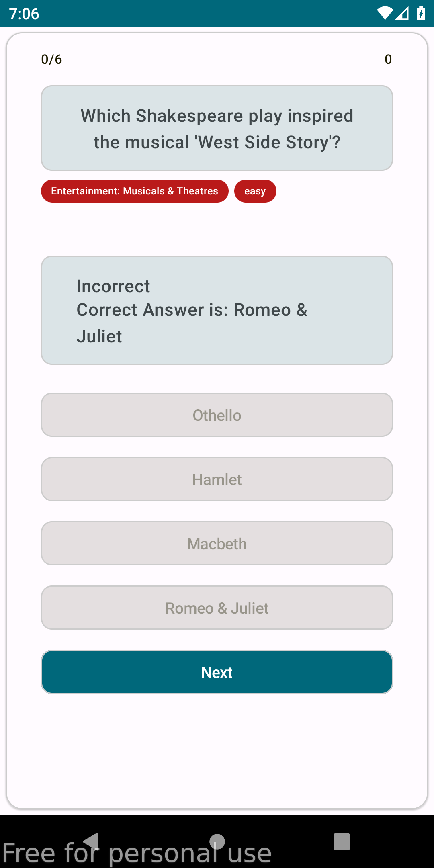Tap the 0/6 question progress counter
Image resolution: width=434 pixels, height=868 pixels.
click(51, 59)
